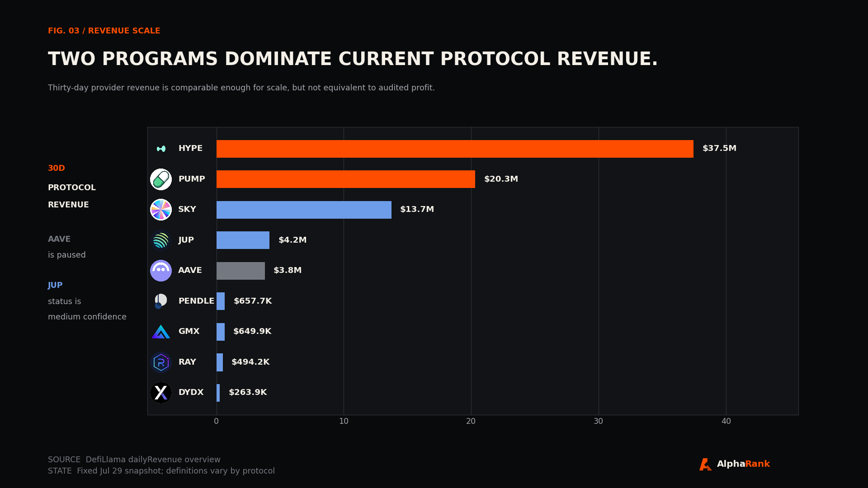Click the $13.7M value label
This screenshot has width=868, height=488.
(x=417, y=209)
